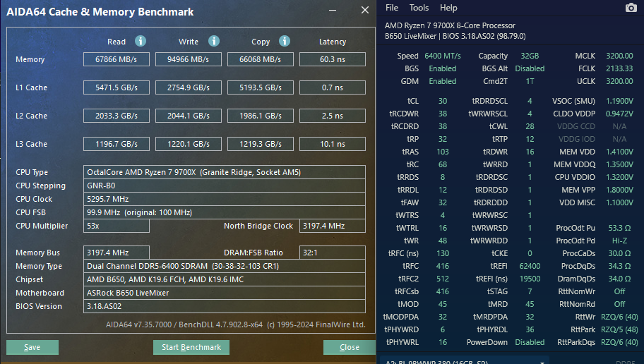Click the tREFI value 62400
Image resolution: width=644 pixels, height=364 pixels.
click(x=530, y=266)
